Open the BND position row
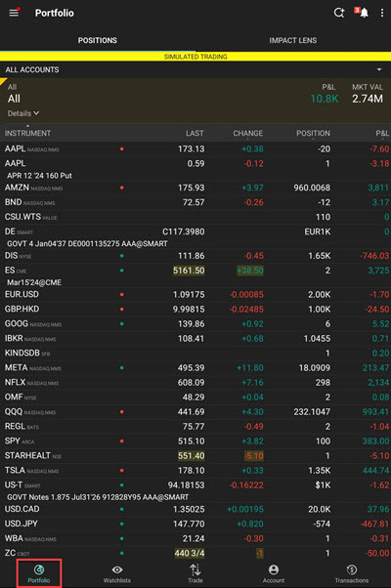The image size is (391, 588). tap(195, 202)
